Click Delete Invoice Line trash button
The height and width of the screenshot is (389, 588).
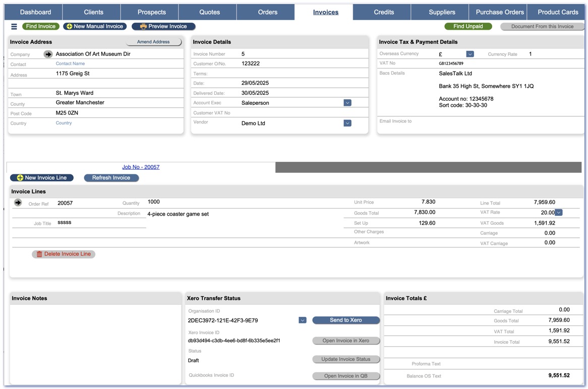pos(64,254)
